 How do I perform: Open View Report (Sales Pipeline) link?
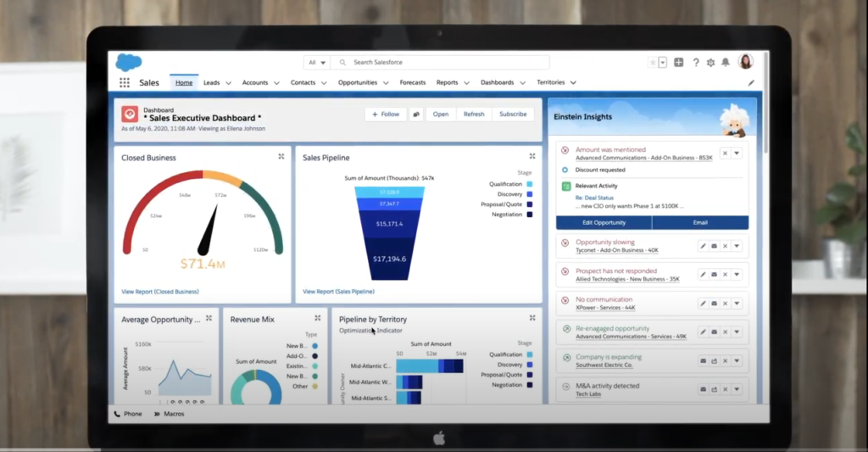pos(338,292)
